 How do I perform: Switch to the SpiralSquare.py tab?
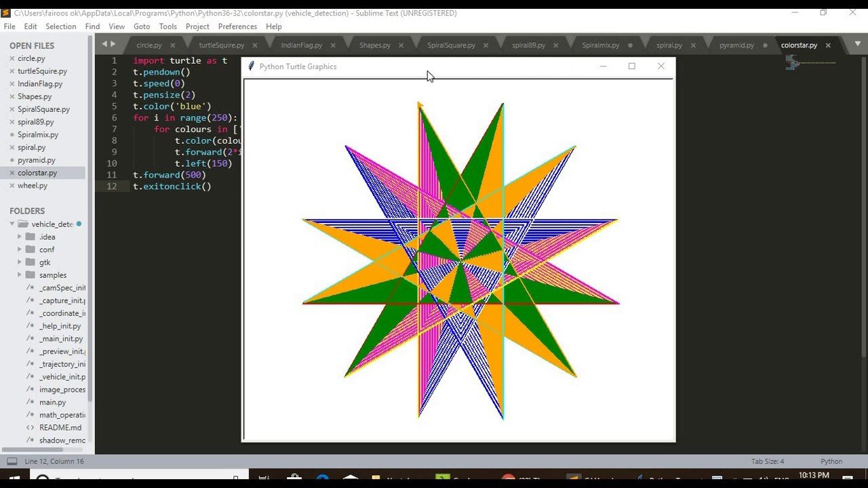click(451, 45)
